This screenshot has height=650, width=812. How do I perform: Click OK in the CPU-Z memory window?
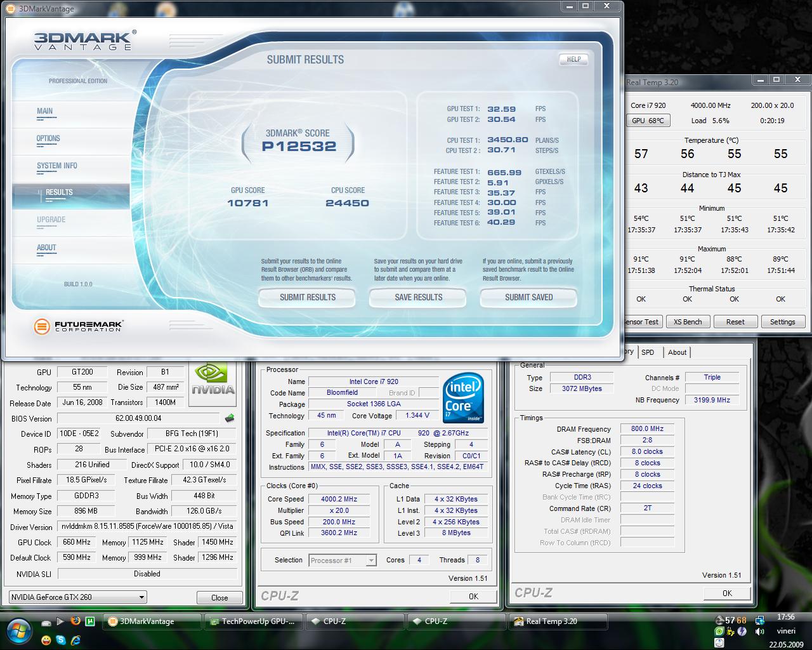(727, 594)
